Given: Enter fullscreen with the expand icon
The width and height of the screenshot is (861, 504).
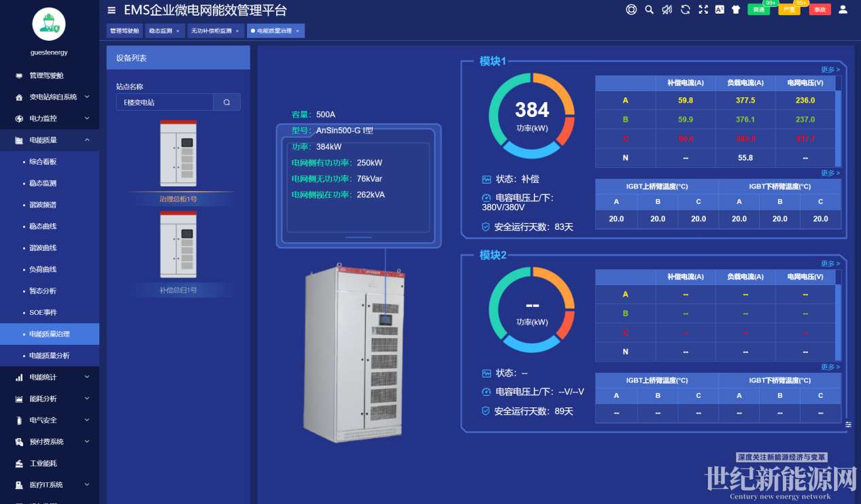Looking at the screenshot, I should (x=703, y=10).
